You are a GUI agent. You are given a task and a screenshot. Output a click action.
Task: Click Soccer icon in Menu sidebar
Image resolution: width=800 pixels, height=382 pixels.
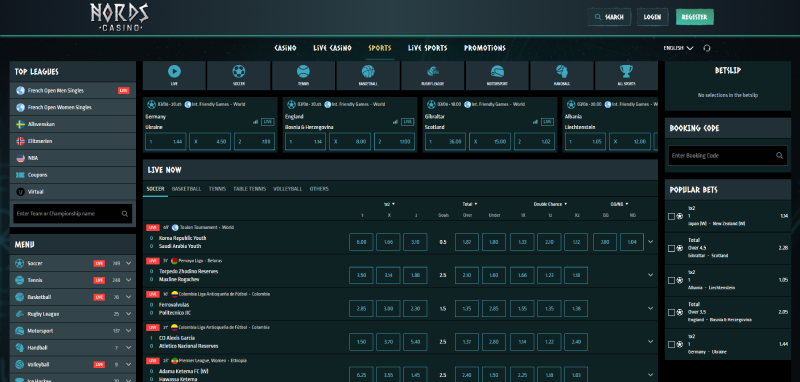19,264
